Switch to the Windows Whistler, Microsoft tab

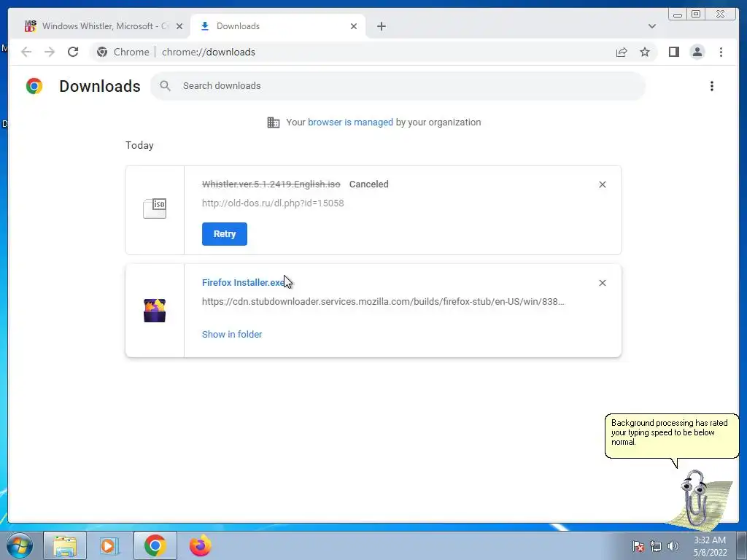point(104,26)
